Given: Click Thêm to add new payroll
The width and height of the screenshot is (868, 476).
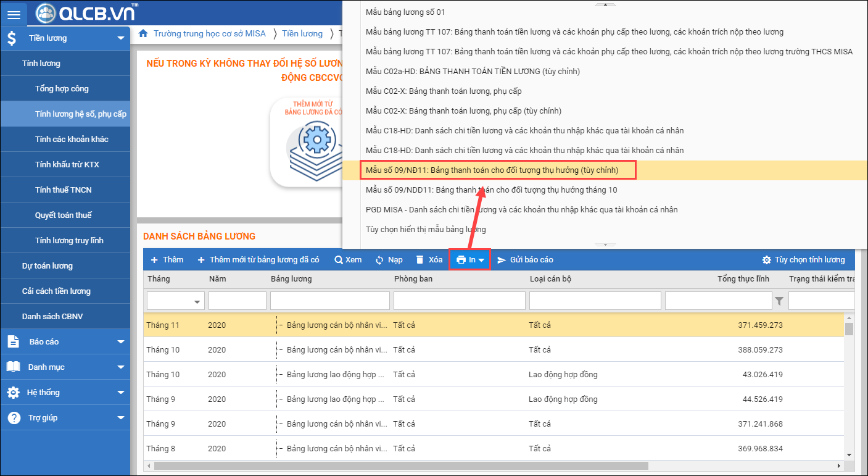Looking at the screenshot, I should coord(167,260).
